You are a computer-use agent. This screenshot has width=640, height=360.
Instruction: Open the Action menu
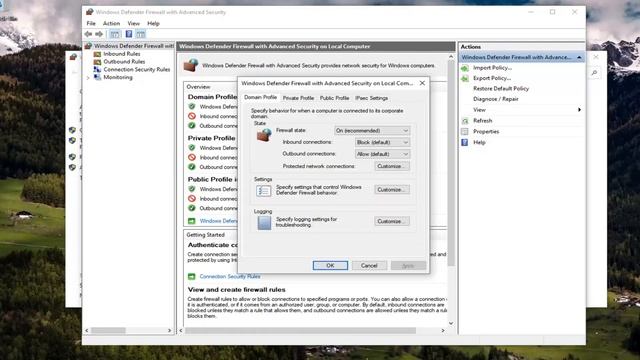coord(111,24)
